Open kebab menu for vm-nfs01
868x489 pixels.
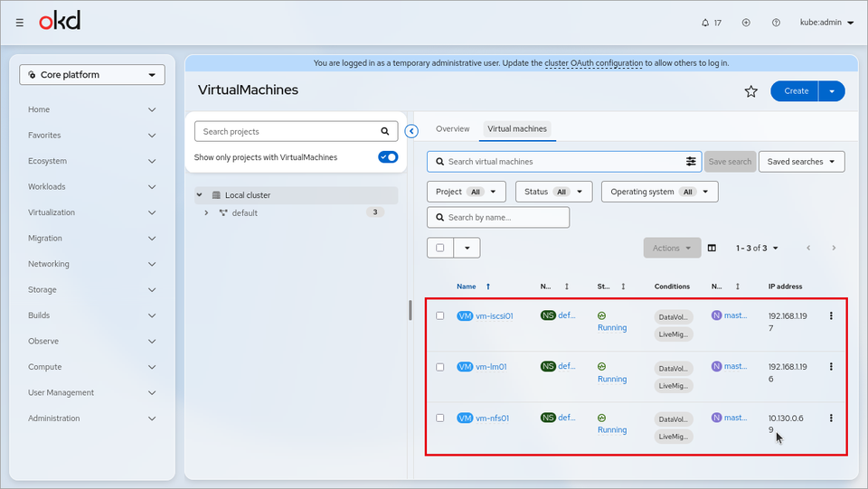tap(831, 418)
